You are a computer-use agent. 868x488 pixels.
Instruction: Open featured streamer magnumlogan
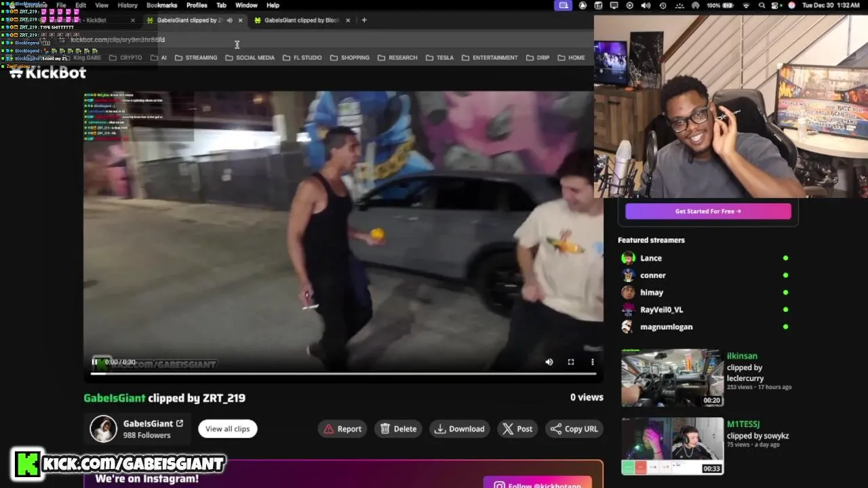tap(667, 327)
